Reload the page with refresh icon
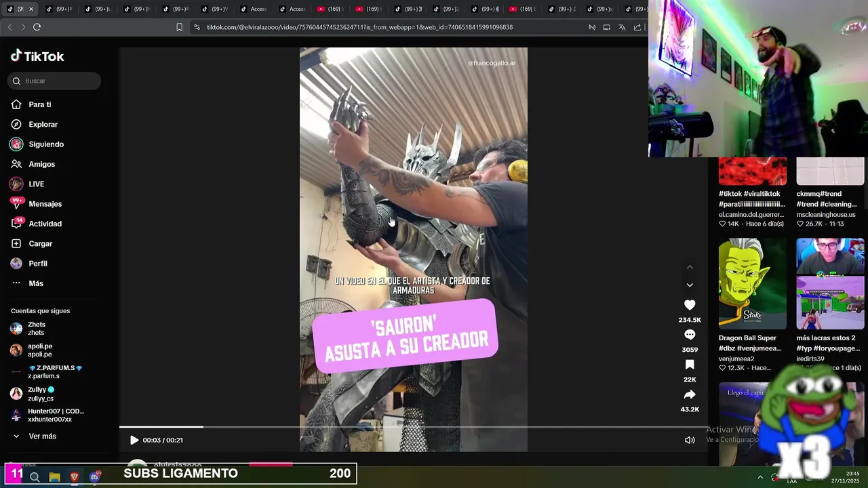 click(x=37, y=27)
